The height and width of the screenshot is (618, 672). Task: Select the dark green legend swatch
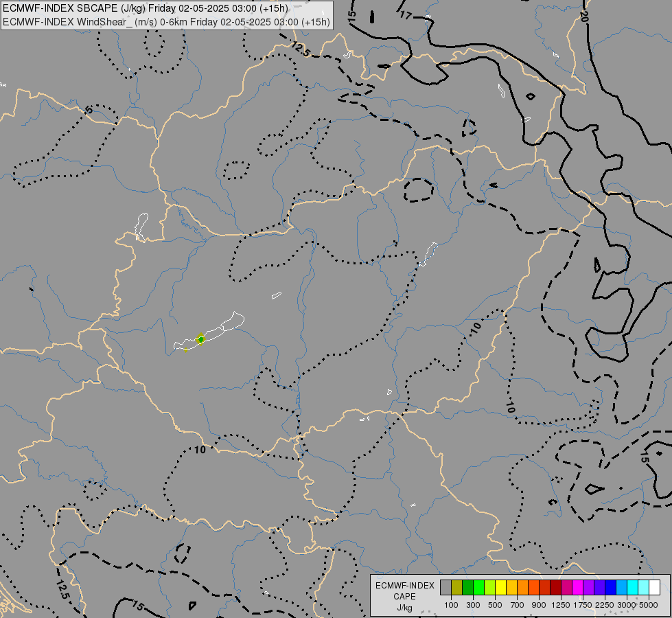click(467, 588)
